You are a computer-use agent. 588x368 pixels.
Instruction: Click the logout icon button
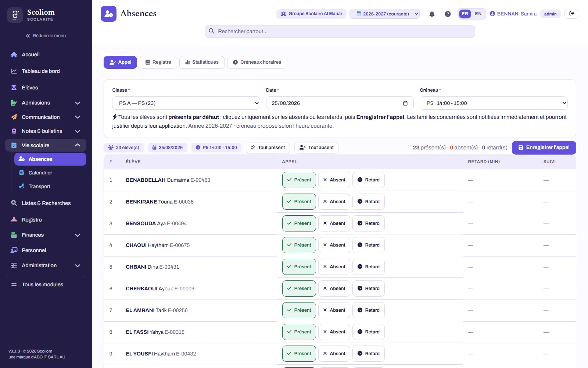tap(572, 14)
